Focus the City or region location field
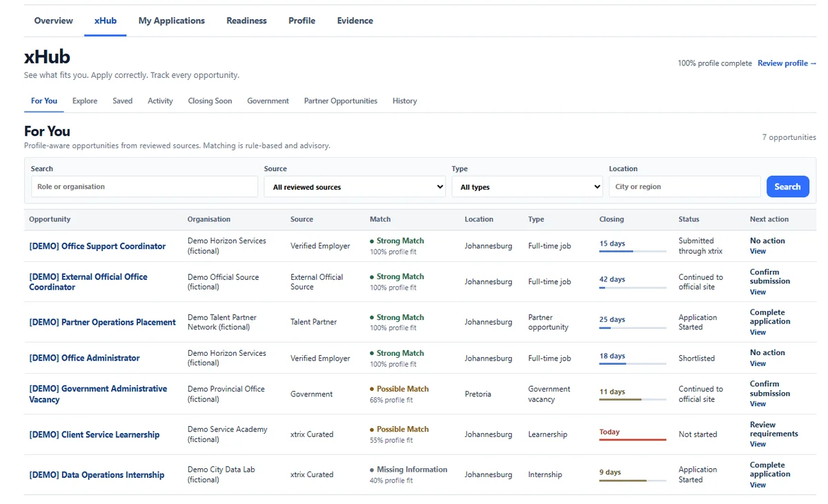 click(x=684, y=187)
